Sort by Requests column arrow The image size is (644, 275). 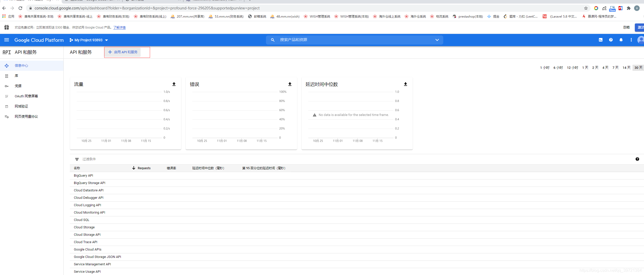click(134, 168)
